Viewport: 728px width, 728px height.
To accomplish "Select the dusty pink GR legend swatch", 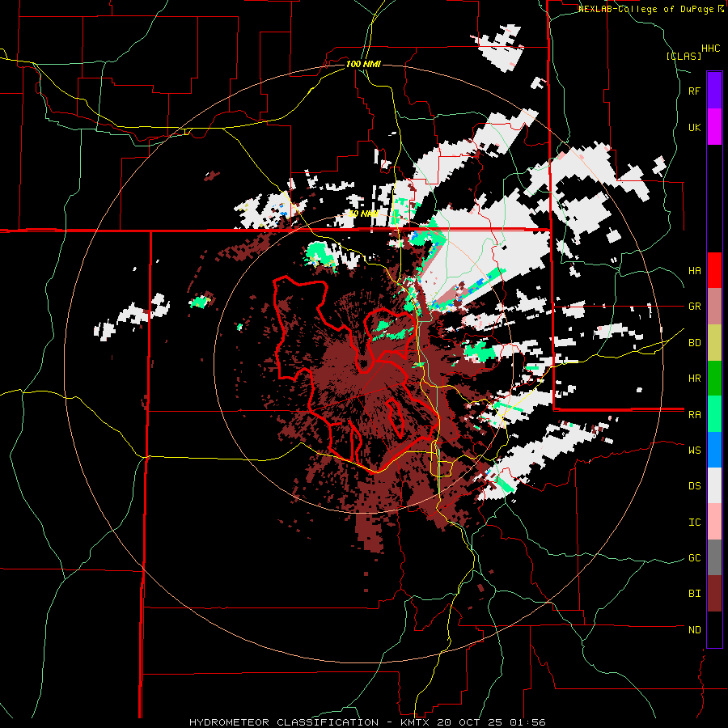I will 714,307.
